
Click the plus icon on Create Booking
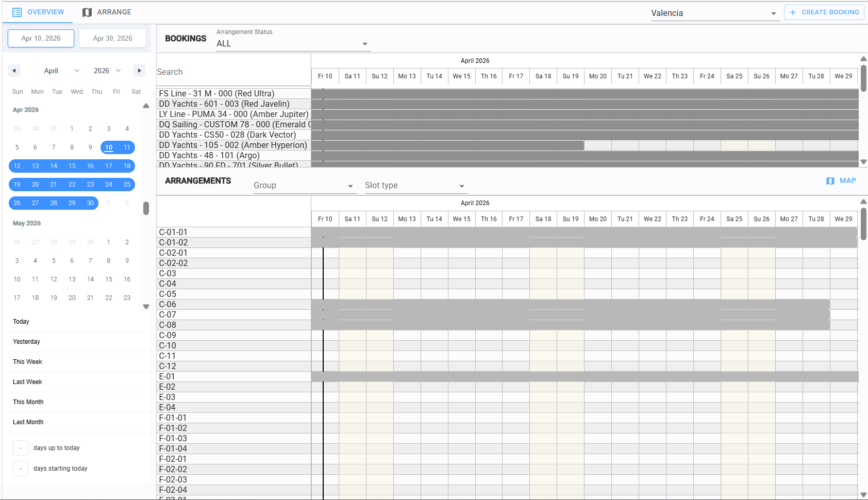pos(793,12)
